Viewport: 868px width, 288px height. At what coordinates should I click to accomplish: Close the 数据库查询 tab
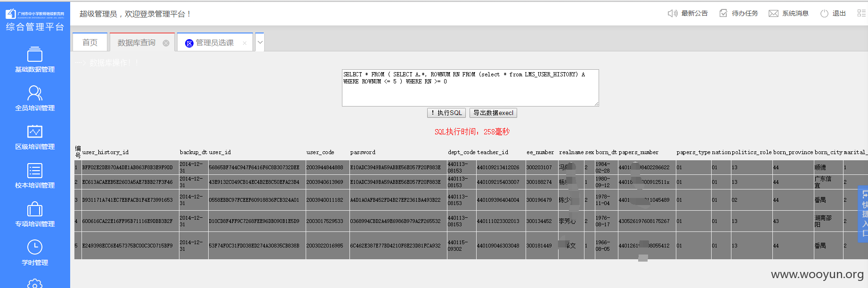click(x=166, y=43)
